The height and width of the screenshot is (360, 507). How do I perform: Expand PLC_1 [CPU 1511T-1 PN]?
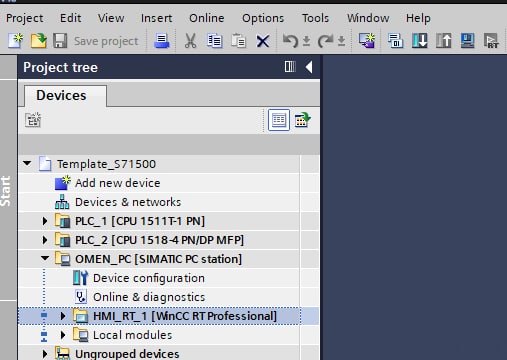click(x=45, y=221)
